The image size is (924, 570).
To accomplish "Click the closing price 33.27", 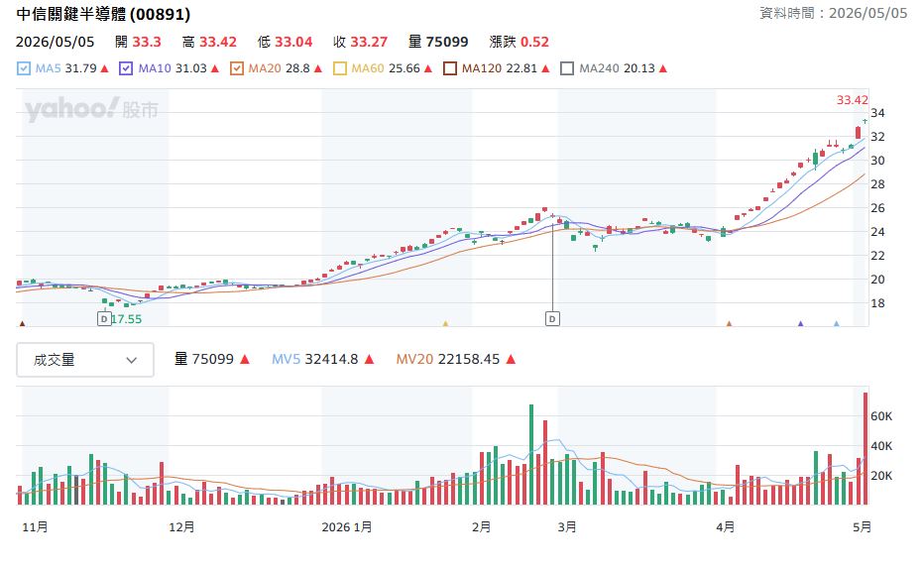I will pos(369,42).
